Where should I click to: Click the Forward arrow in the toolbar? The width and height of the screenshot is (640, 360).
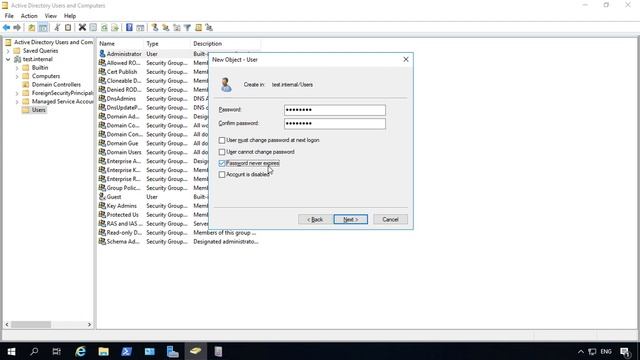point(17,27)
